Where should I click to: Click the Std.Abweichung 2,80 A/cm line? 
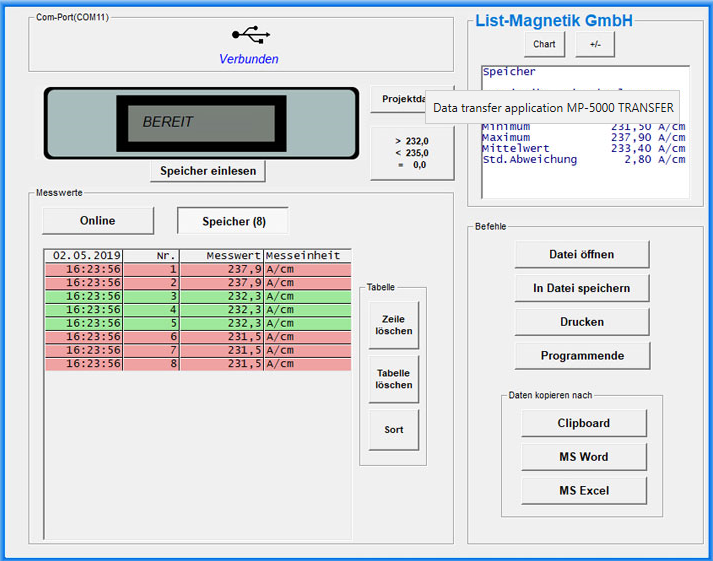[584, 160]
